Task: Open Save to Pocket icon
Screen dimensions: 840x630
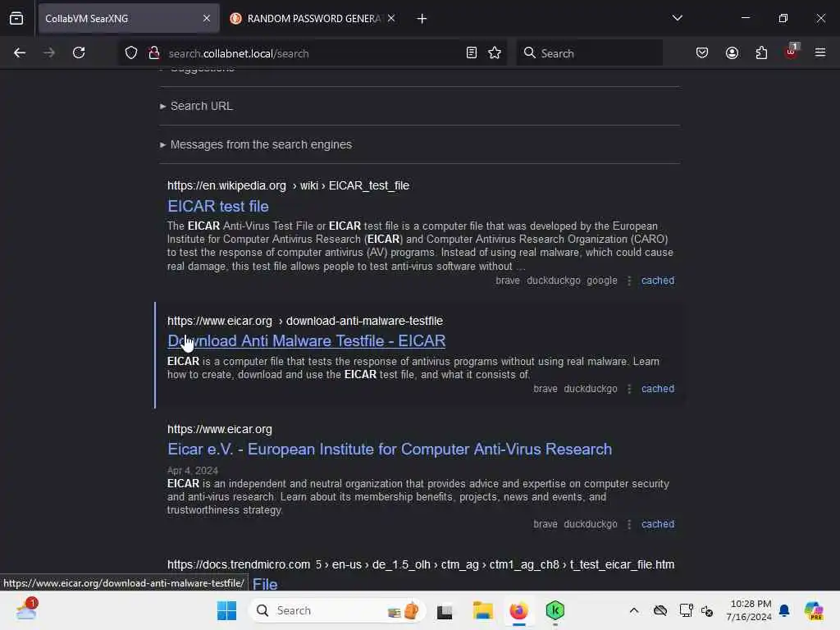Action: coord(702,53)
